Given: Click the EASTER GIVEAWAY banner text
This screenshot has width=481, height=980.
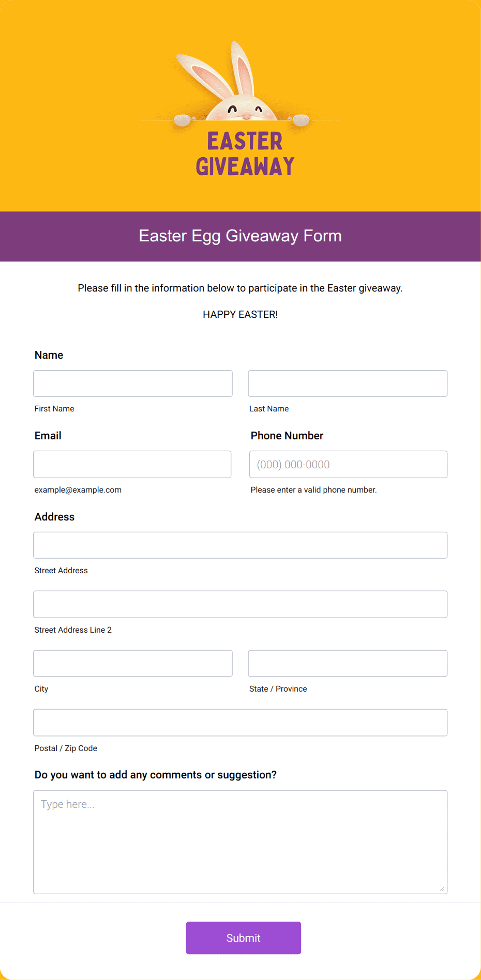Looking at the screenshot, I should [x=245, y=154].
